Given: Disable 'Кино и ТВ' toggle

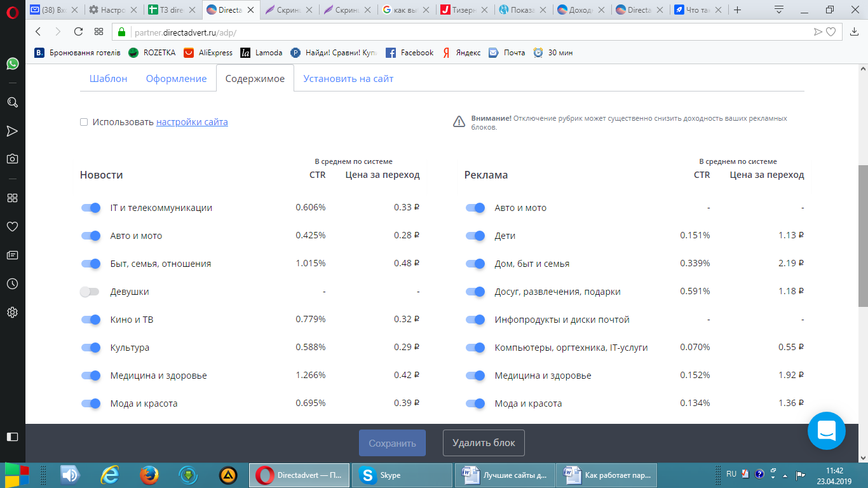Looking at the screenshot, I should [x=91, y=320].
